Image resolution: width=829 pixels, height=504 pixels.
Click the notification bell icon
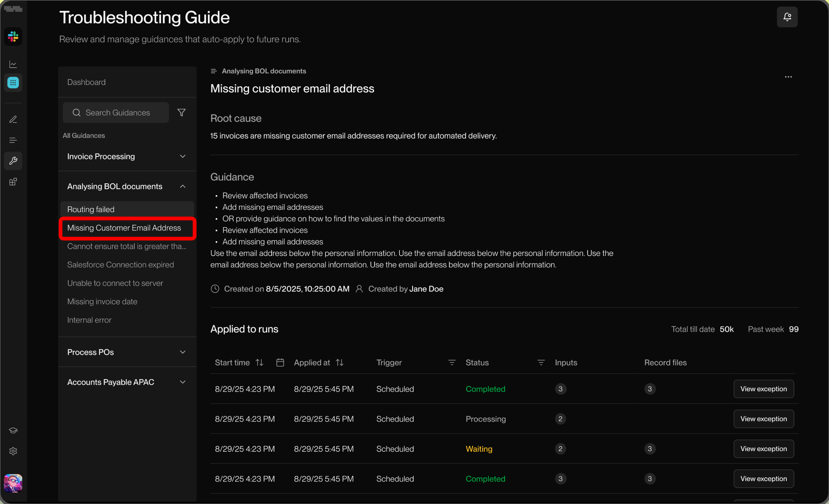pos(787,17)
